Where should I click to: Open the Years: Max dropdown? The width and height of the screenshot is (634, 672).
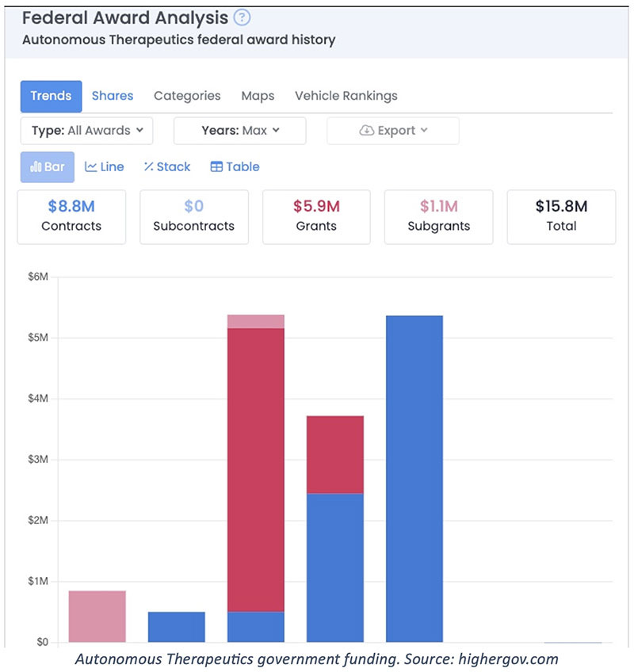[239, 131]
